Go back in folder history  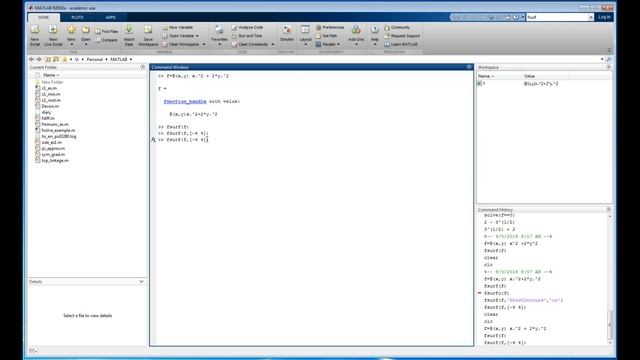point(31,59)
